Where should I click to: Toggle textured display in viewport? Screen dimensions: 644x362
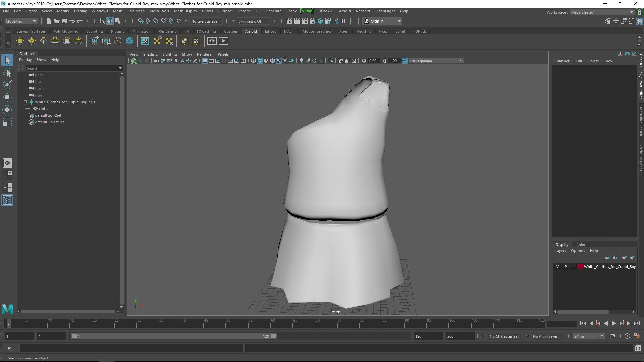tap(279, 61)
